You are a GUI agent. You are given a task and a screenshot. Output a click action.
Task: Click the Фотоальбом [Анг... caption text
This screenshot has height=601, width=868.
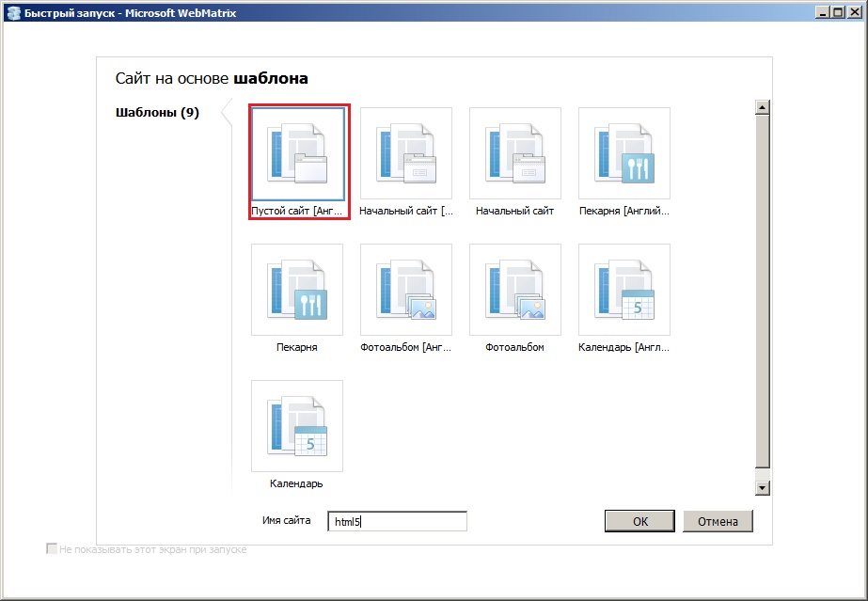pos(405,348)
